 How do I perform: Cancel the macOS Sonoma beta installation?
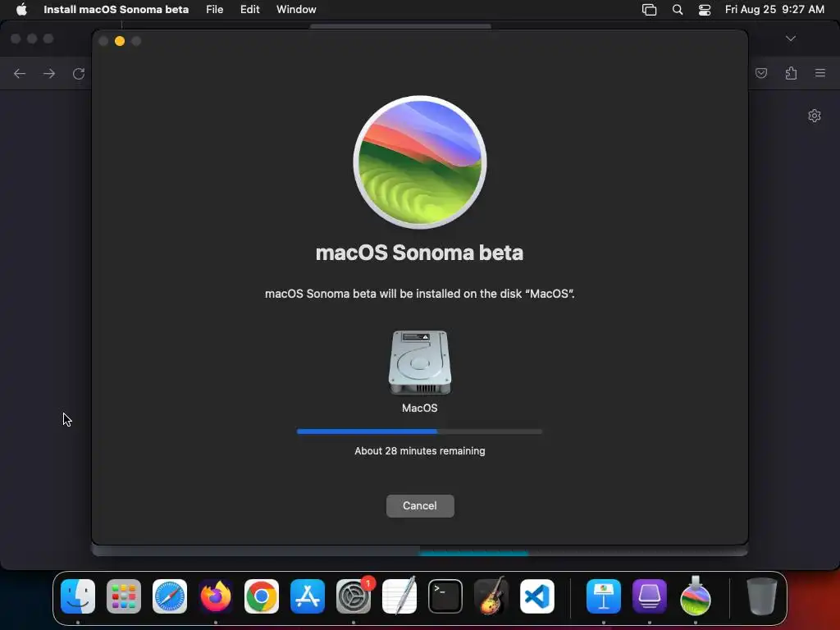[x=420, y=505]
